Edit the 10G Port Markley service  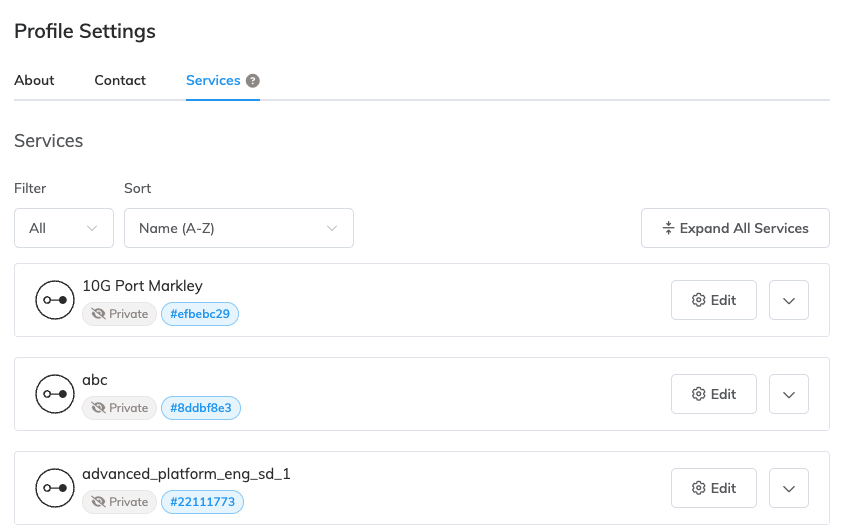713,300
